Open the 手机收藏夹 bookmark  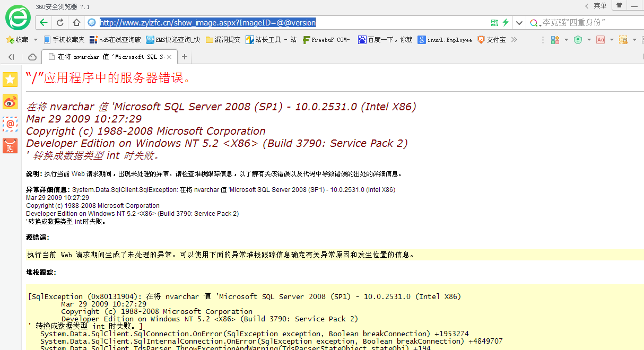pyautogui.click(x=64, y=40)
